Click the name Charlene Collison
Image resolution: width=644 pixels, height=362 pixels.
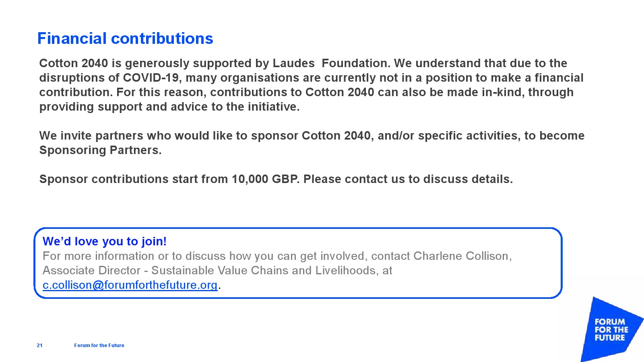pyautogui.click(x=462, y=256)
